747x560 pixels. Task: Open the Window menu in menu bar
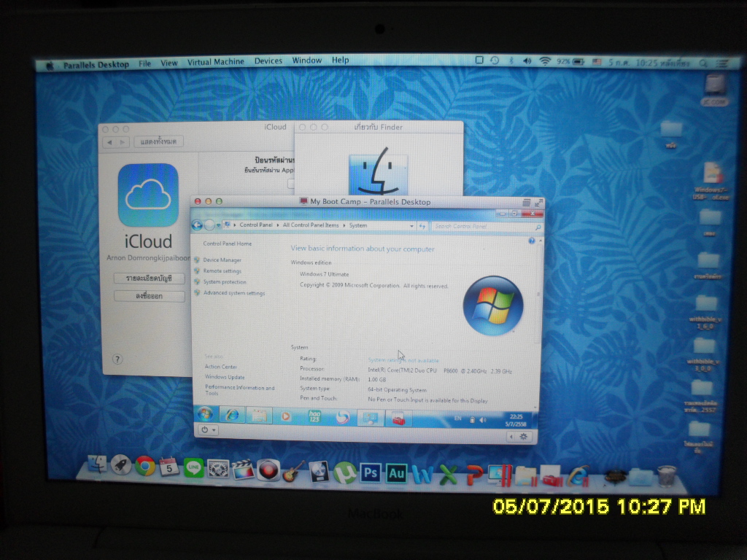coord(307,61)
